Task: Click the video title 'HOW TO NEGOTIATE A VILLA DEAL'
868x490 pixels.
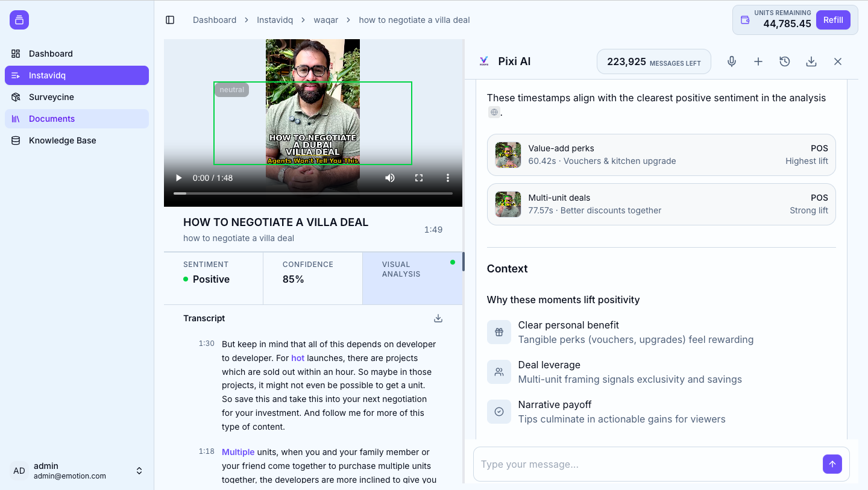Action: click(275, 222)
